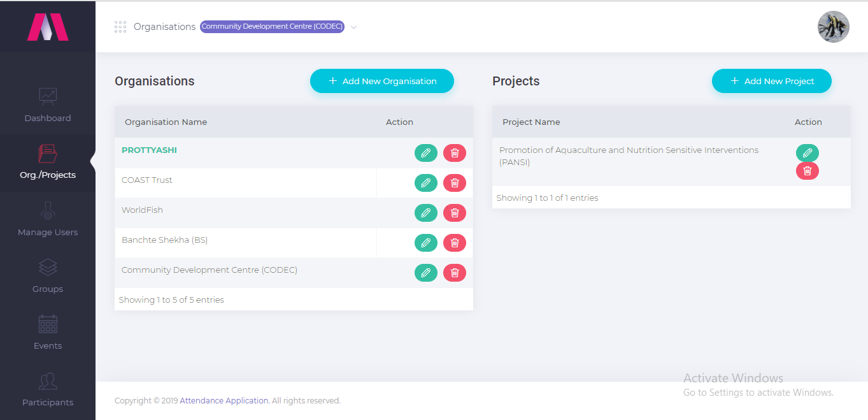Edit the WorldFish organisation with pencil icon
This screenshot has height=420, width=868.
(x=426, y=213)
